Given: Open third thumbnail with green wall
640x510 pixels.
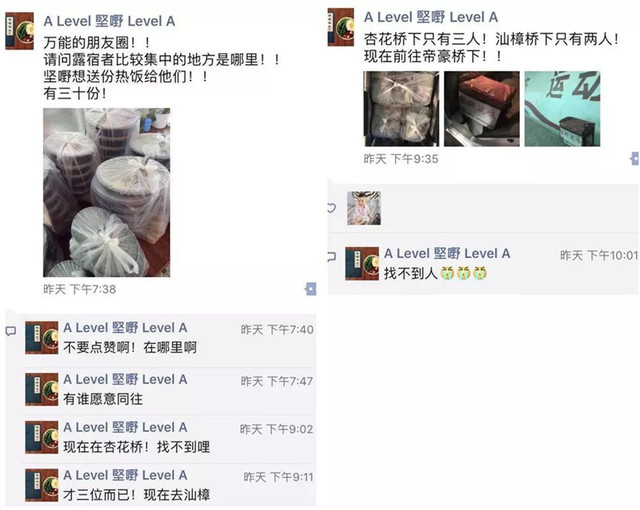Looking at the screenshot, I should coord(562,109).
